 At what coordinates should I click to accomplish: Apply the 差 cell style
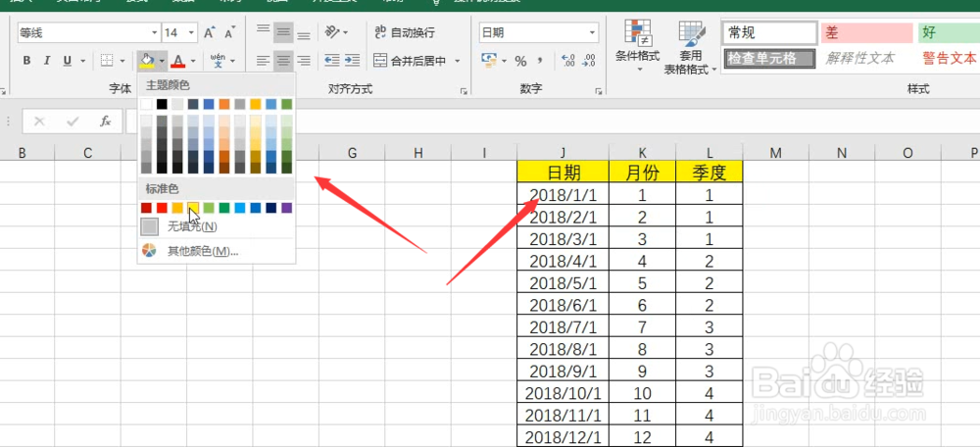point(867,32)
